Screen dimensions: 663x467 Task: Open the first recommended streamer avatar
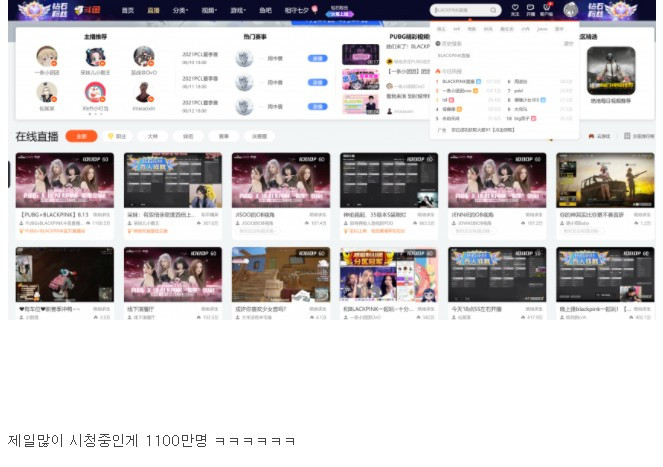coord(47,57)
